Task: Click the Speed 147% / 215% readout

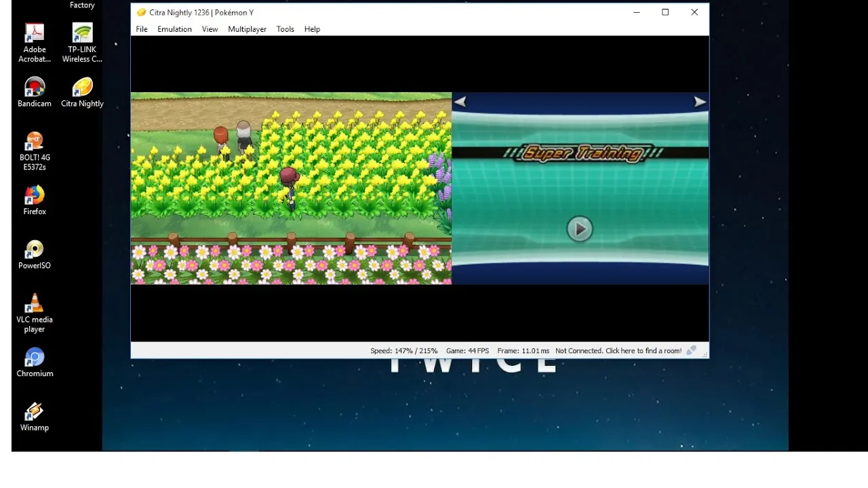Action: pos(403,350)
